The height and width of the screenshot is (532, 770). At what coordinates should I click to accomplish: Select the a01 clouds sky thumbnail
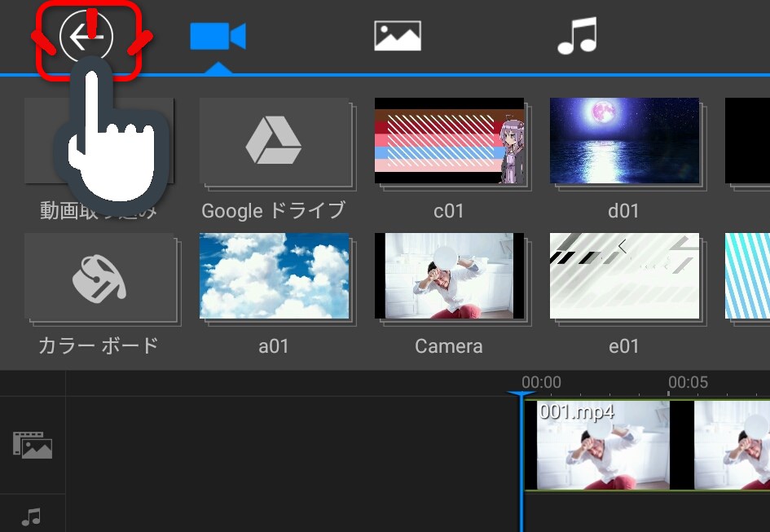[x=274, y=276]
